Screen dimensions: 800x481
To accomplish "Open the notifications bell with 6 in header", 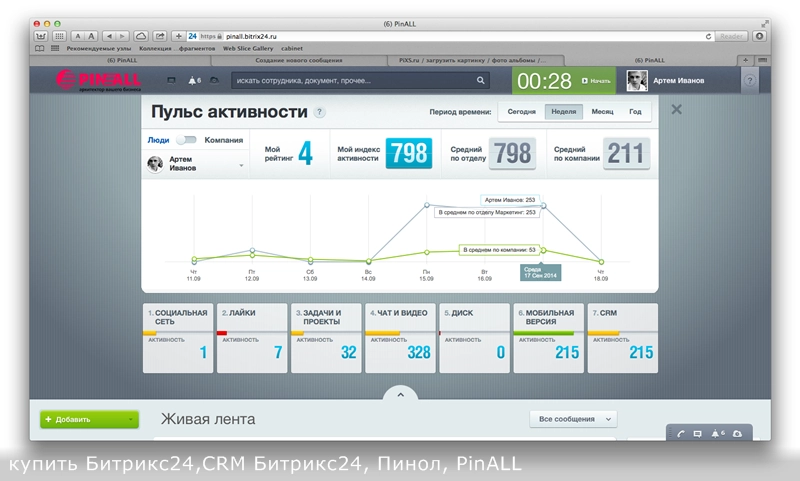I will (x=194, y=81).
